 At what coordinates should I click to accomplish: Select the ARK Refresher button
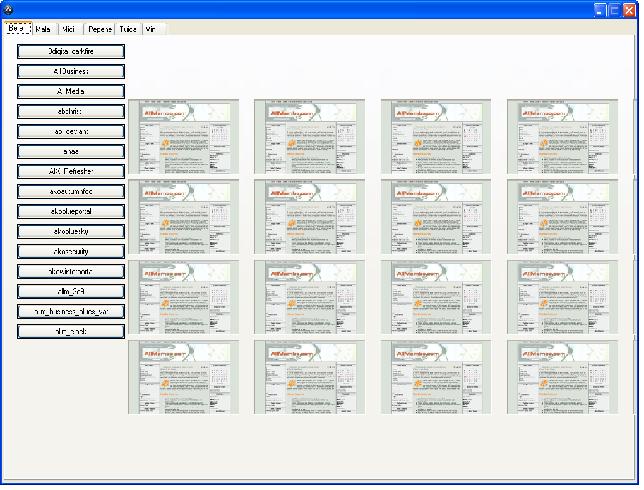(x=70, y=171)
